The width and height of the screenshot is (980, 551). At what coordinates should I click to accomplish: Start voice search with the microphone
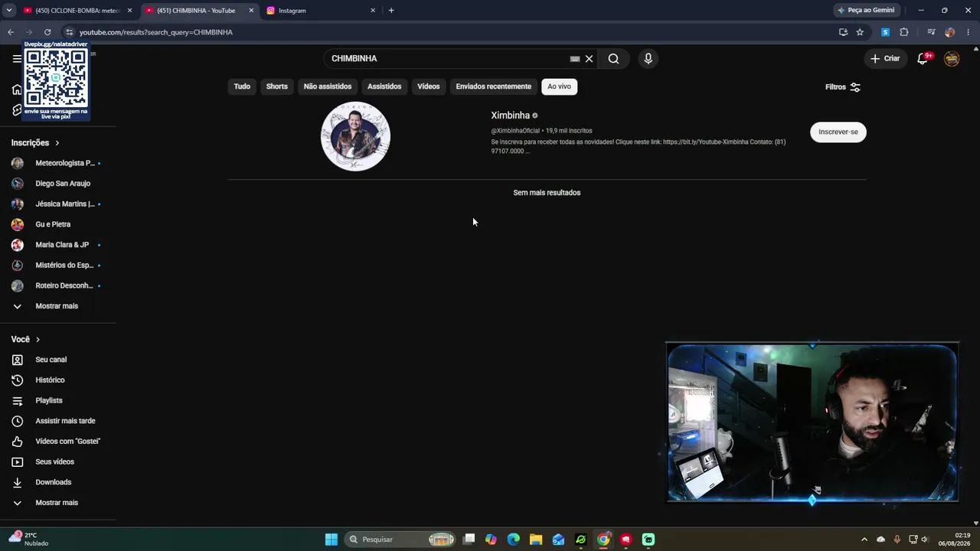[648, 58]
